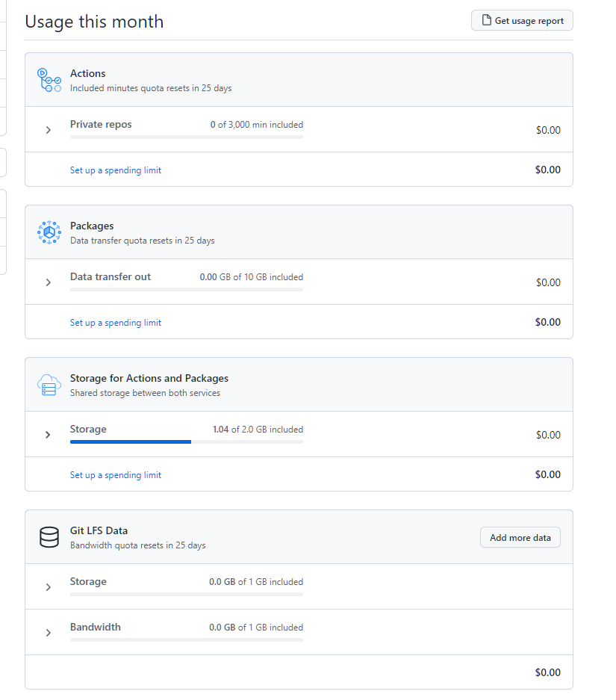Click the Git LFS Bandwidth progress bar
The width and height of the screenshot is (616, 700).
pos(187,639)
